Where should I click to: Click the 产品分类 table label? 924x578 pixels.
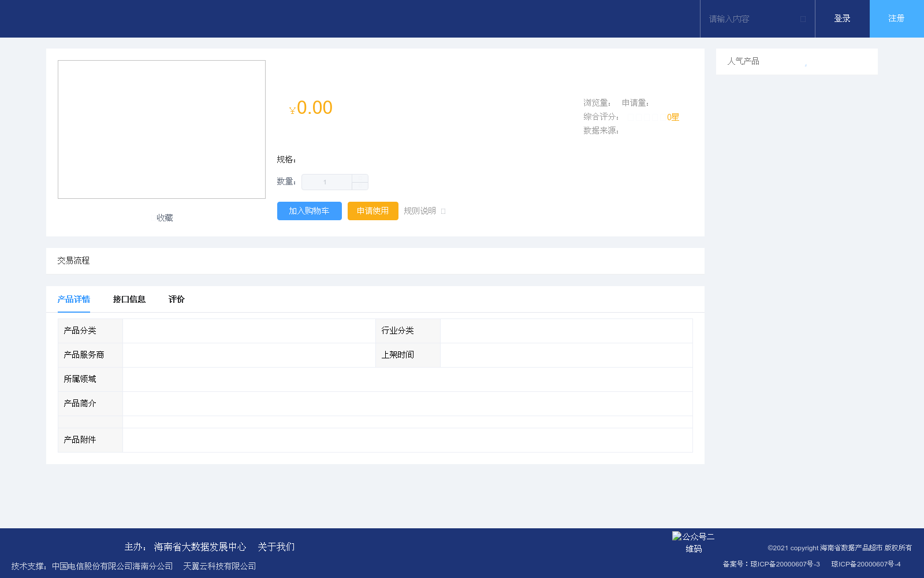(x=80, y=331)
